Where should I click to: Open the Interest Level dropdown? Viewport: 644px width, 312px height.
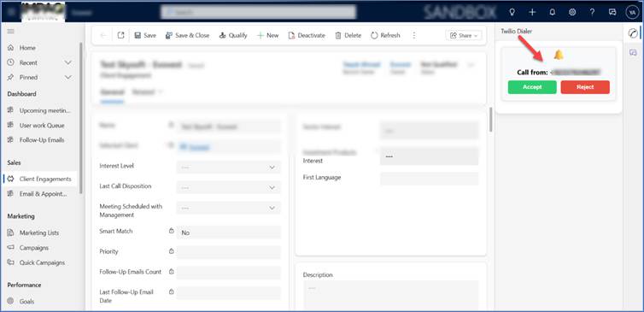(x=229, y=168)
